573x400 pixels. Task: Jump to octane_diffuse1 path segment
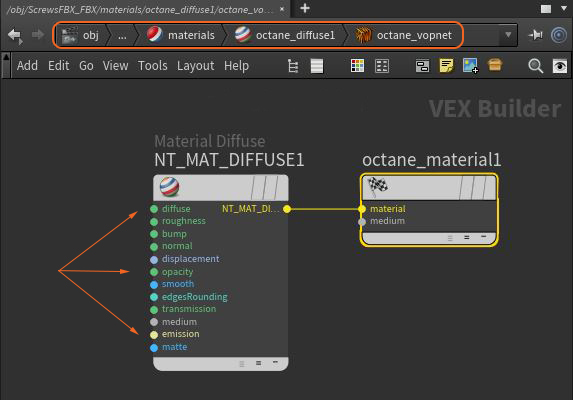click(x=285, y=35)
